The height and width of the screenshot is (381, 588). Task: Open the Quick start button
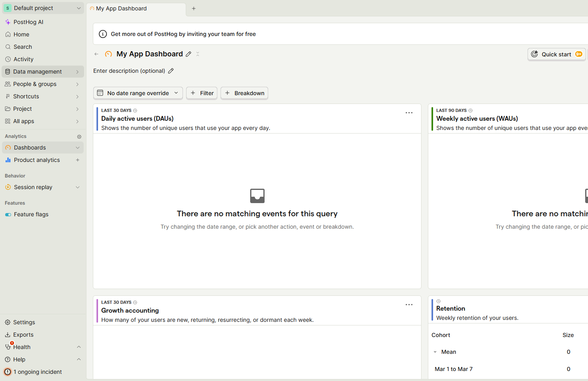(x=556, y=54)
